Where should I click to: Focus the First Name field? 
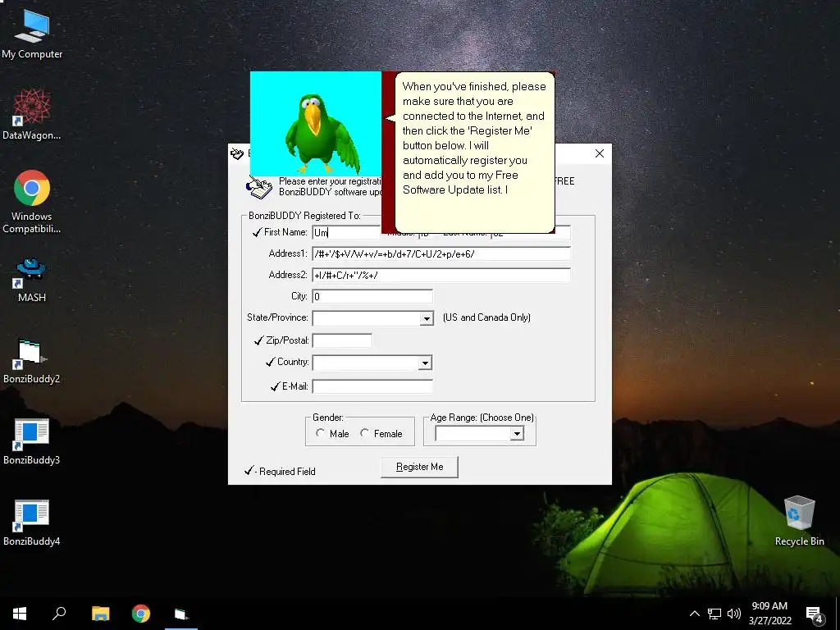pos(346,232)
